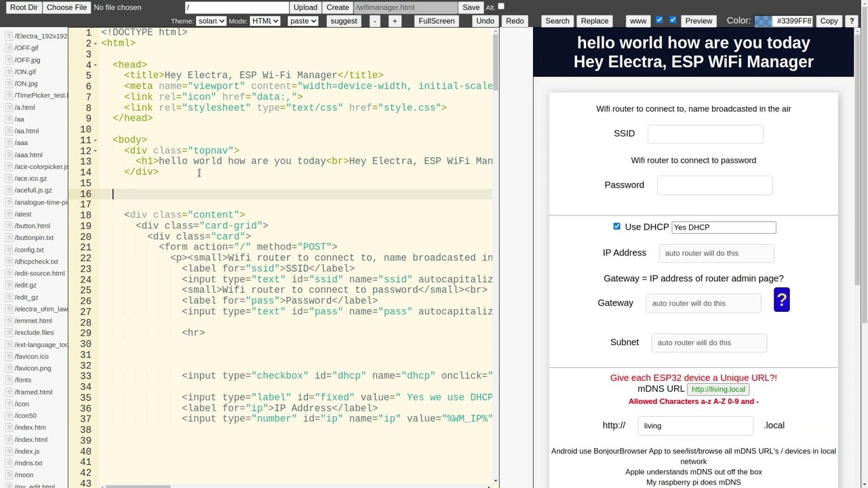Open /framed.html in the file list

click(33, 392)
